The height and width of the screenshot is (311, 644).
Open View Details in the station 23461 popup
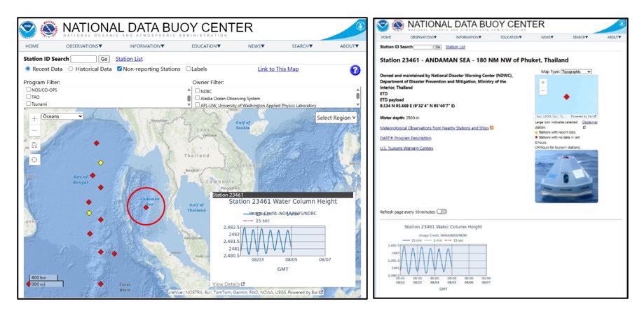[x=226, y=284]
